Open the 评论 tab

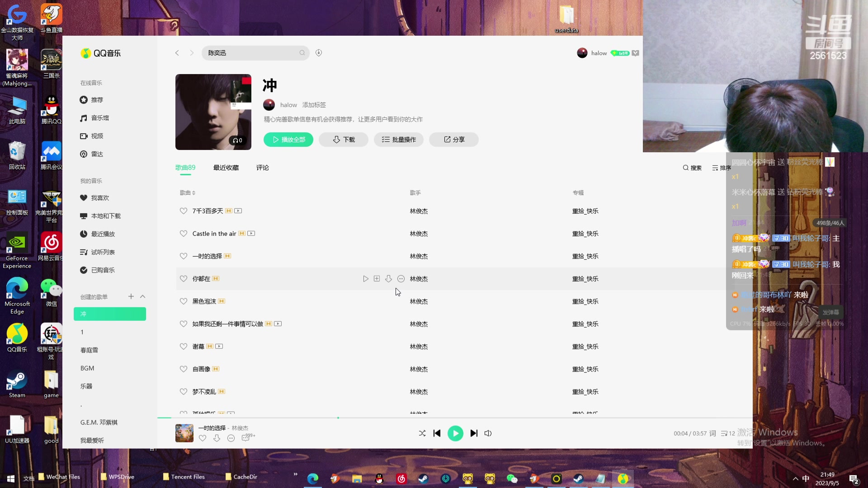coord(263,168)
